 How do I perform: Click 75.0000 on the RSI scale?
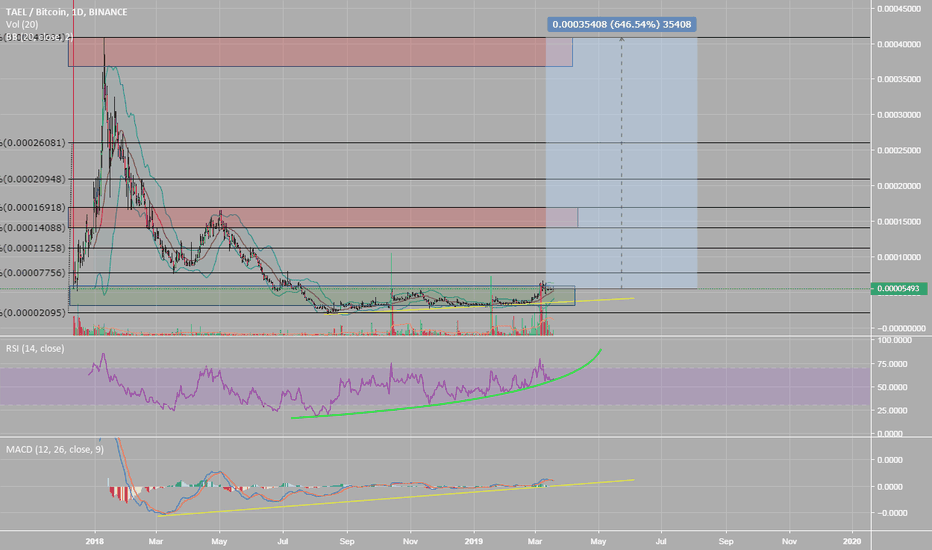pos(894,364)
